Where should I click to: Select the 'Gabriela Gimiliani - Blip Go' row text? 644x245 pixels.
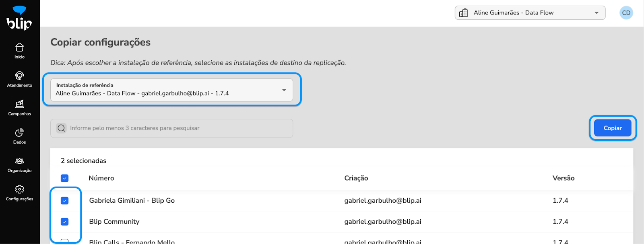(x=132, y=201)
